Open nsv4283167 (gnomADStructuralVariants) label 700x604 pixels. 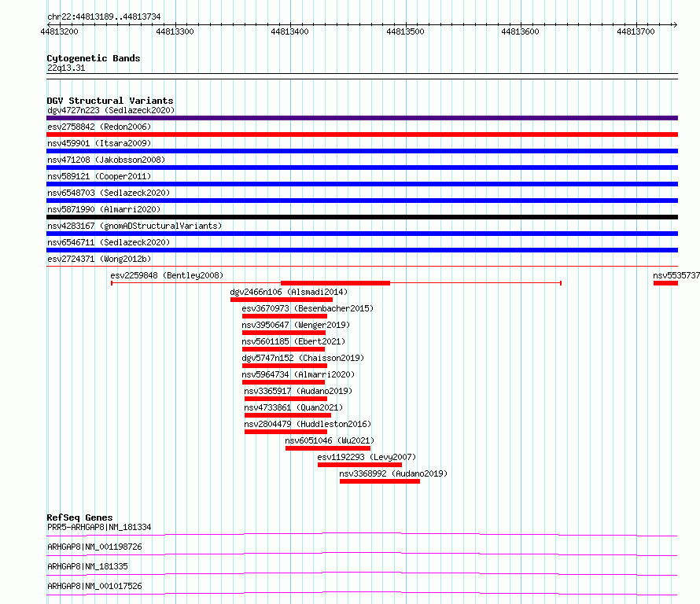[x=134, y=226]
